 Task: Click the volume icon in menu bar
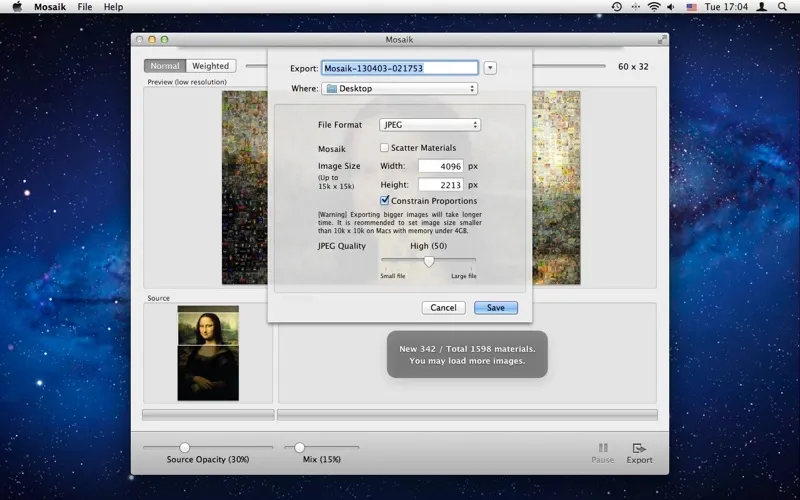(671, 7)
